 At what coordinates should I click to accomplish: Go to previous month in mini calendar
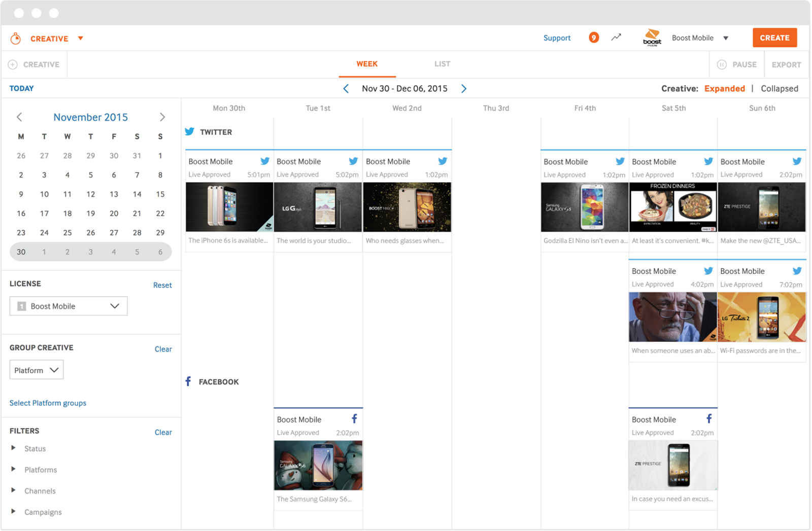tap(19, 117)
